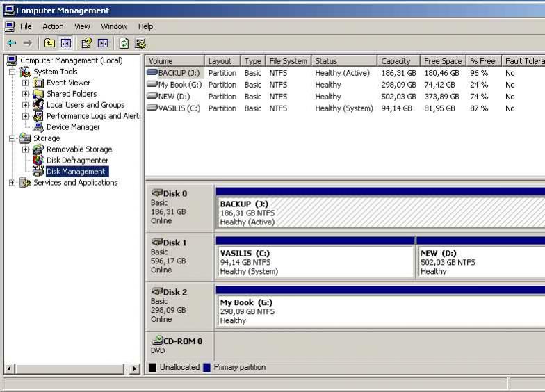Viewport: 545px width, 392px height.
Task: Click the Refresh toolbar icon
Action: [124, 43]
